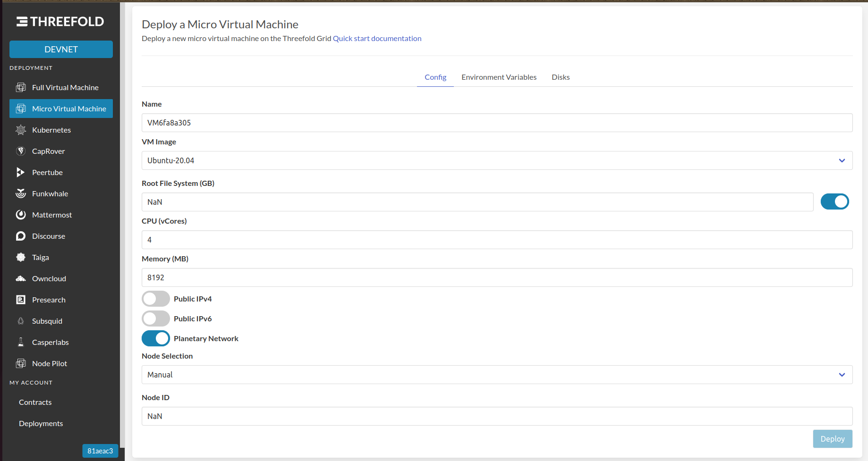Image resolution: width=868 pixels, height=461 pixels.
Task: Open Deployments in My Account
Action: click(x=41, y=423)
